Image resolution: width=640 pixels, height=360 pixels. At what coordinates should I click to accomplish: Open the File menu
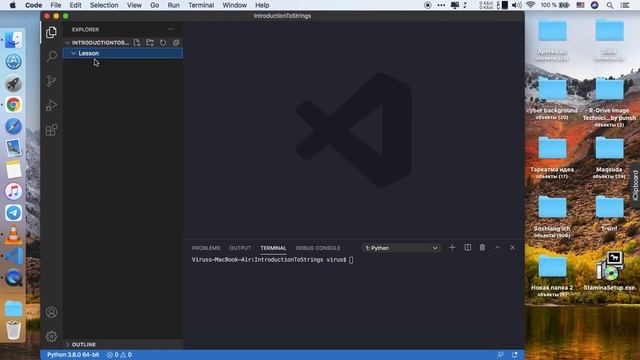[56, 5]
